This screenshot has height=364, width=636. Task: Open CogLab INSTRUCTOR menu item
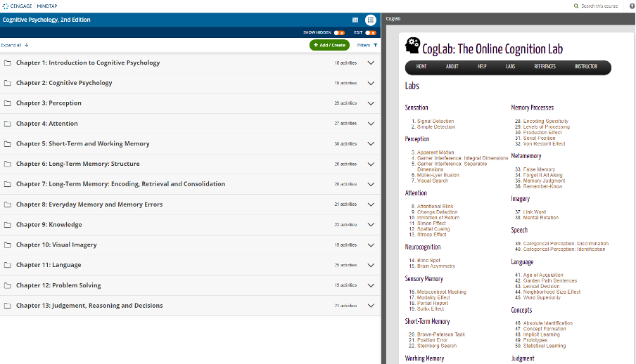(x=586, y=67)
